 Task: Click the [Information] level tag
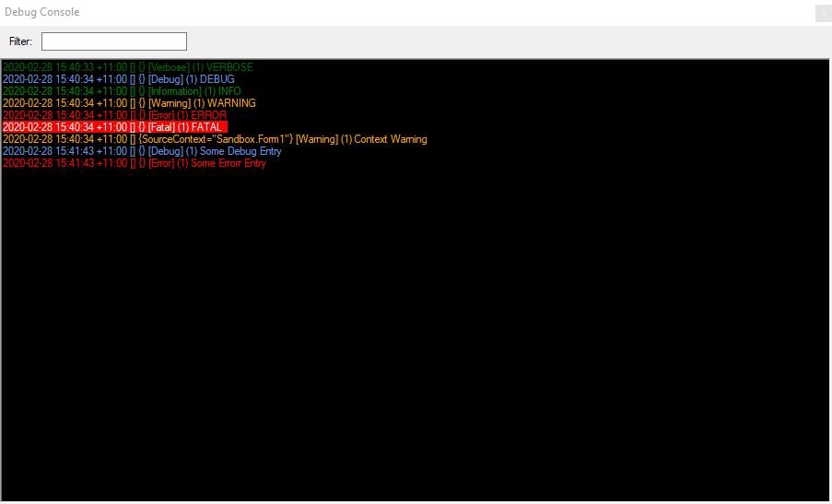[x=174, y=91]
